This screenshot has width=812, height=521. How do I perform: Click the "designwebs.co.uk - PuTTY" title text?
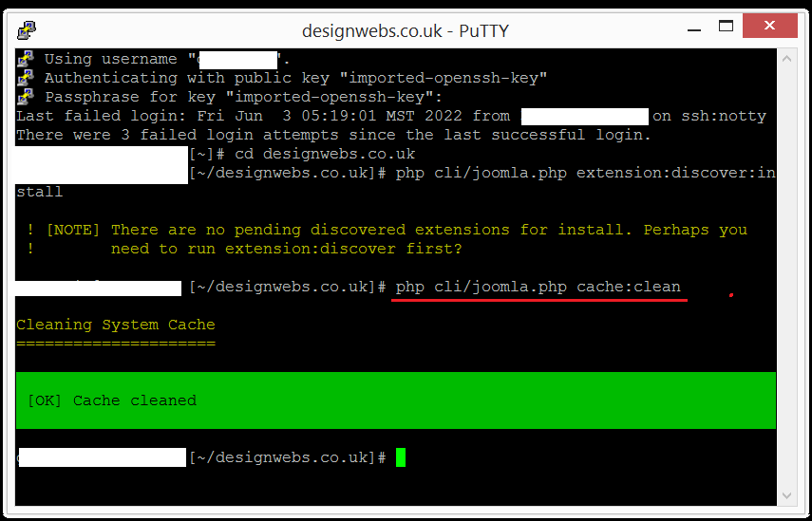[406, 30]
